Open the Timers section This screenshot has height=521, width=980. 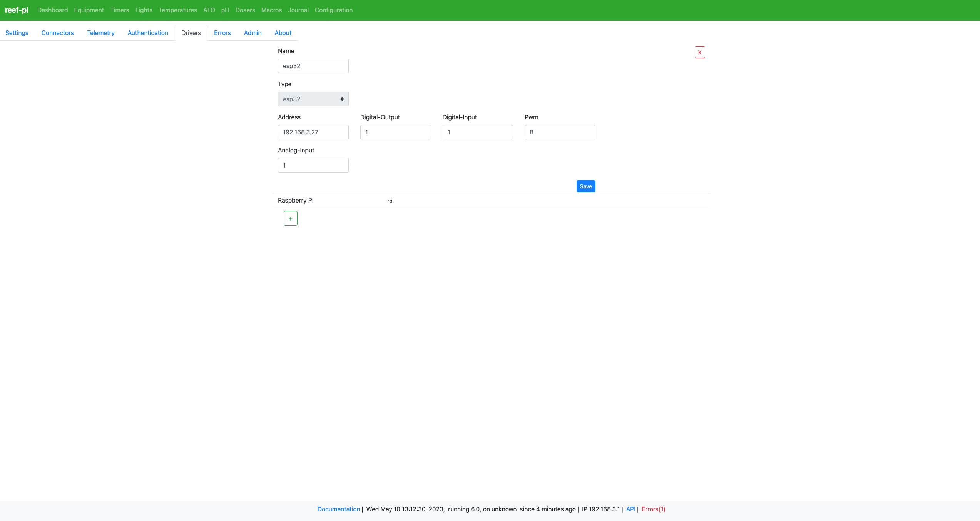tap(119, 10)
